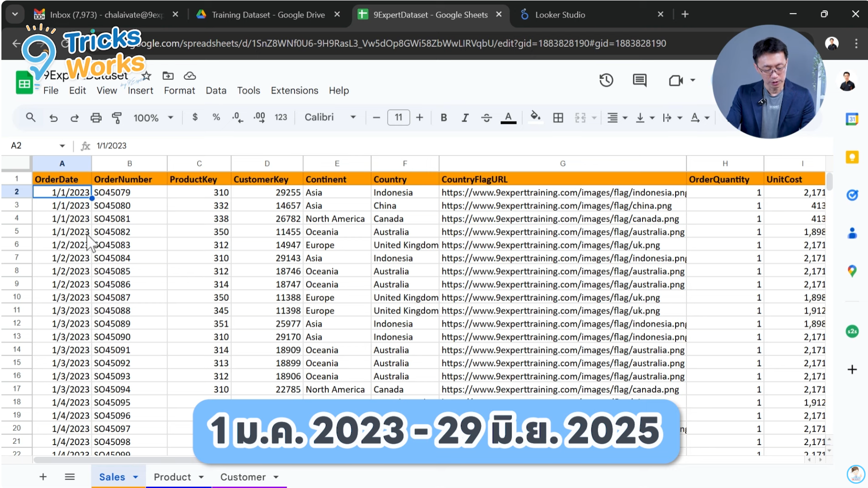868x488 pixels.
Task: Open Google Calendar in the side panel
Action: tap(852, 120)
